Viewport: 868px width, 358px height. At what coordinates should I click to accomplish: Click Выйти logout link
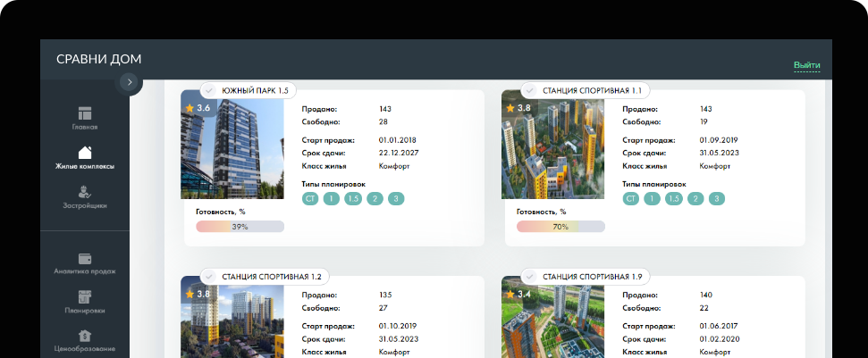[807, 65]
